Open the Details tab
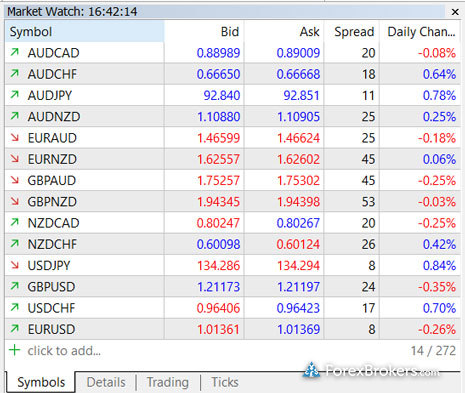Screen dimensions: 465x393 [106, 382]
